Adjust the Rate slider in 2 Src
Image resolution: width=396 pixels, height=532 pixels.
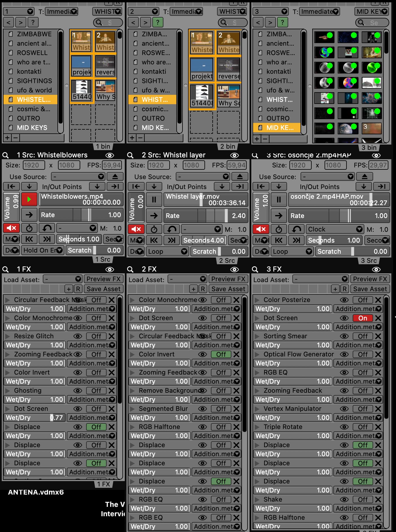pyautogui.click(x=206, y=216)
